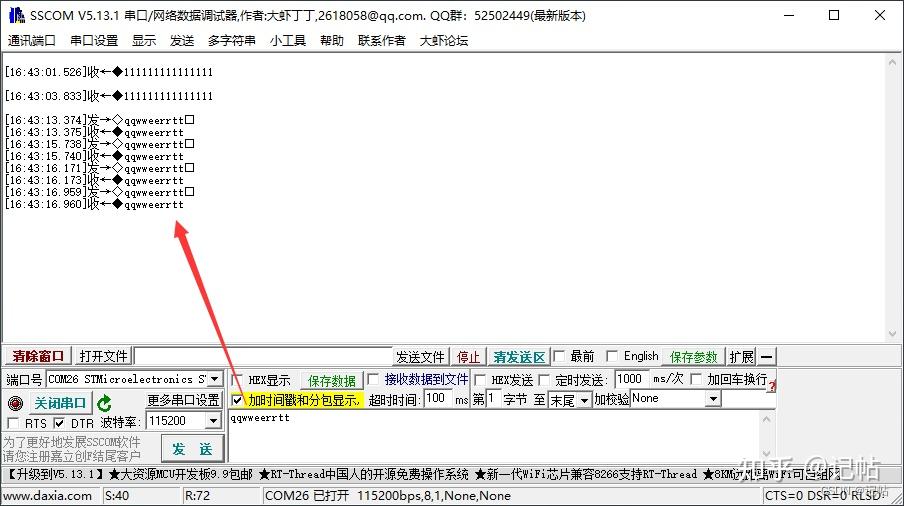Toggle the RTS checkbox

tap(13, 423)
